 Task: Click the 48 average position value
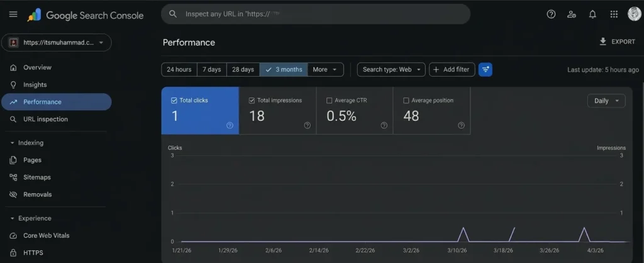pos(411,116)
